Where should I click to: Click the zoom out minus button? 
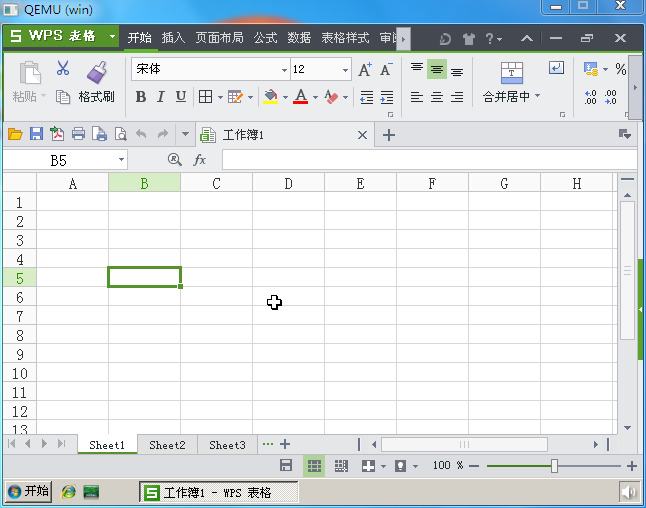(x=474, y=466)
